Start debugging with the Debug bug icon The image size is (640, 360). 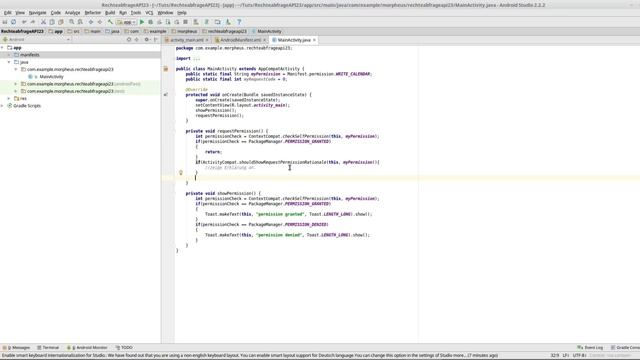click(x=151, y=22)
